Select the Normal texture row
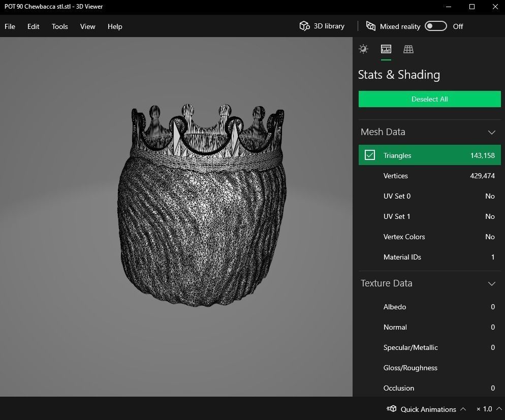The image size is (505, 420). pyautogui.click(x=430, y=327)
